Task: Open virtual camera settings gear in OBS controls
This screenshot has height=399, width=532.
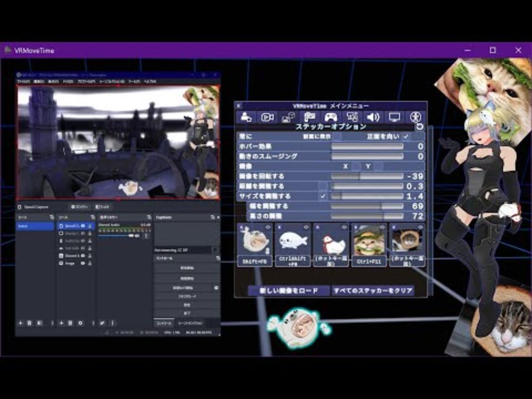Action: point(216,288)
